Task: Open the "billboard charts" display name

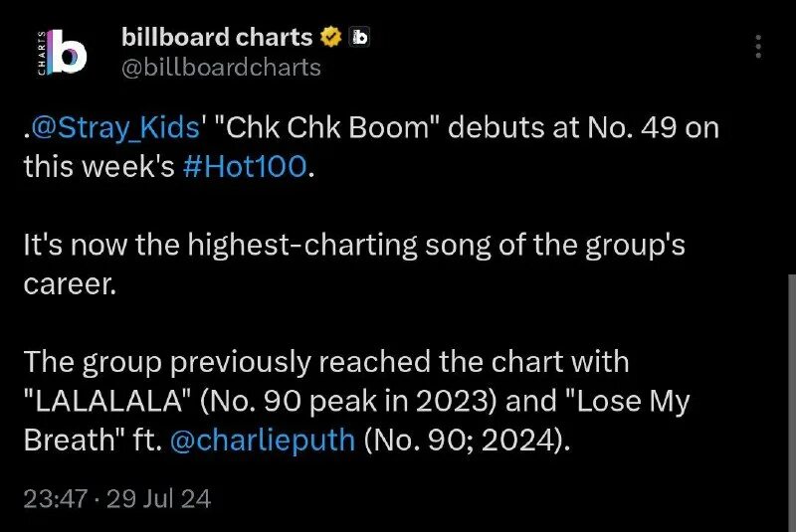Action: tap(217, 37)
